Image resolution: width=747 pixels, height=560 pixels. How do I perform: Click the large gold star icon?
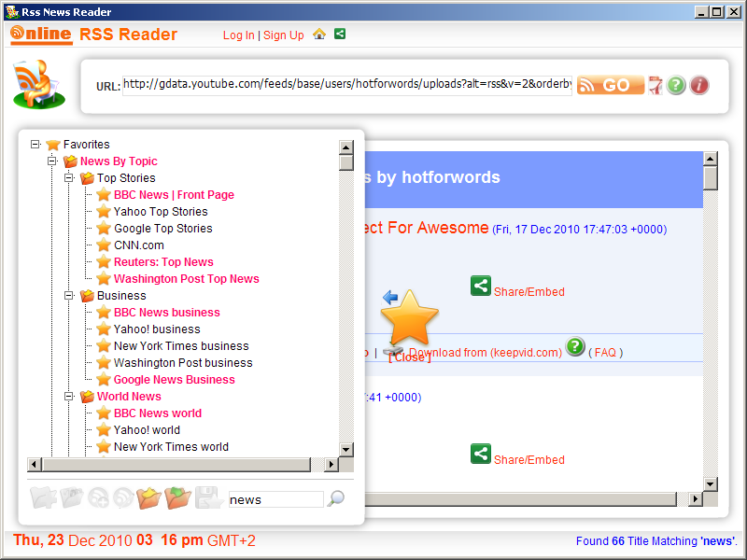click(x=409, y=318)
